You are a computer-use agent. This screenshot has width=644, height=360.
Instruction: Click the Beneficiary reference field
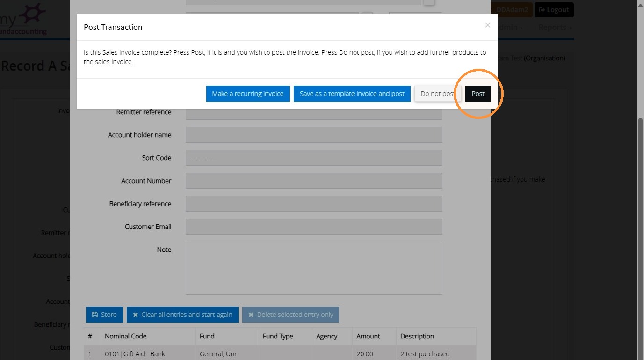[x=314, y=204]
